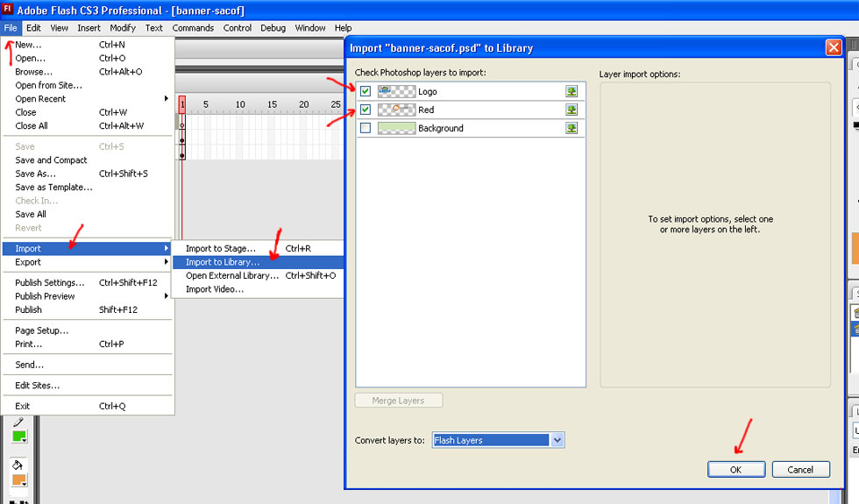The image size is (859, 504).
Task: Choose Import to Stage...
Action: (258, 248)
